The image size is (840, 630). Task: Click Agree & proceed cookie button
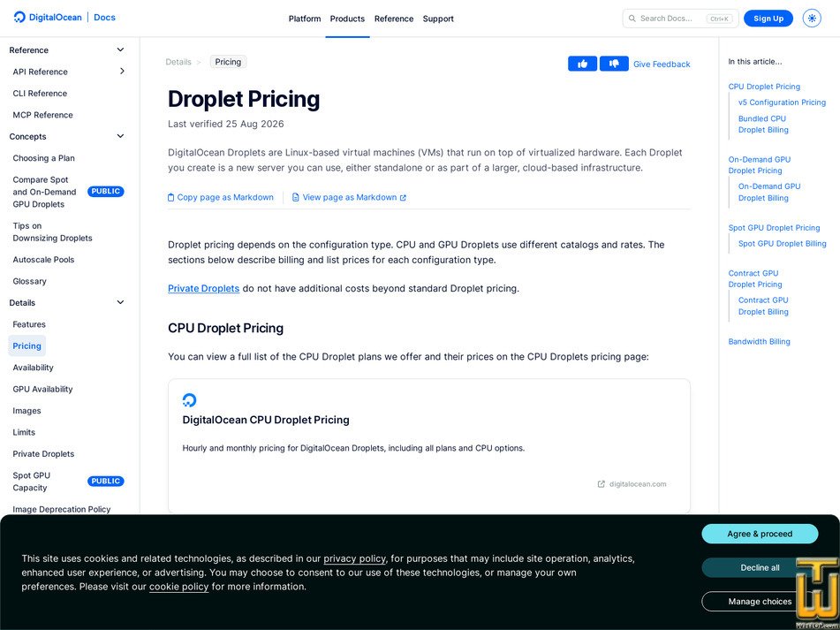pyautogui.click(x=760, y=534)
